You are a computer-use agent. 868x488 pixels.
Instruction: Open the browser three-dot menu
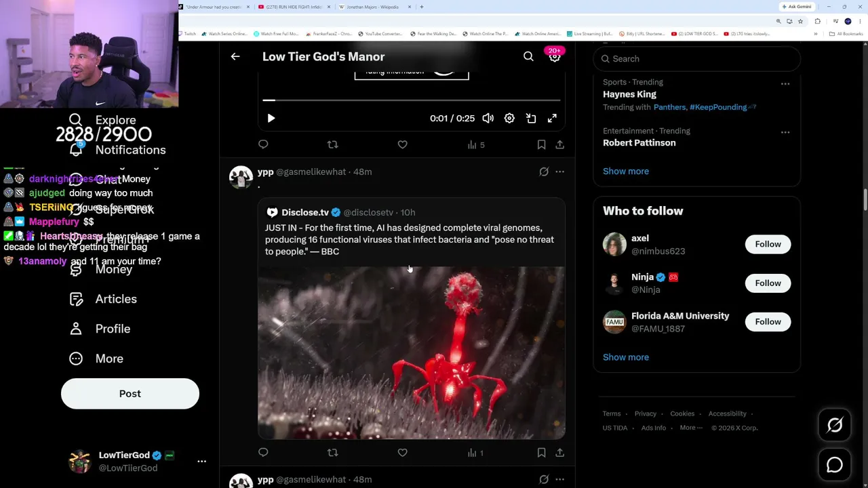click(x=860, y=21)
